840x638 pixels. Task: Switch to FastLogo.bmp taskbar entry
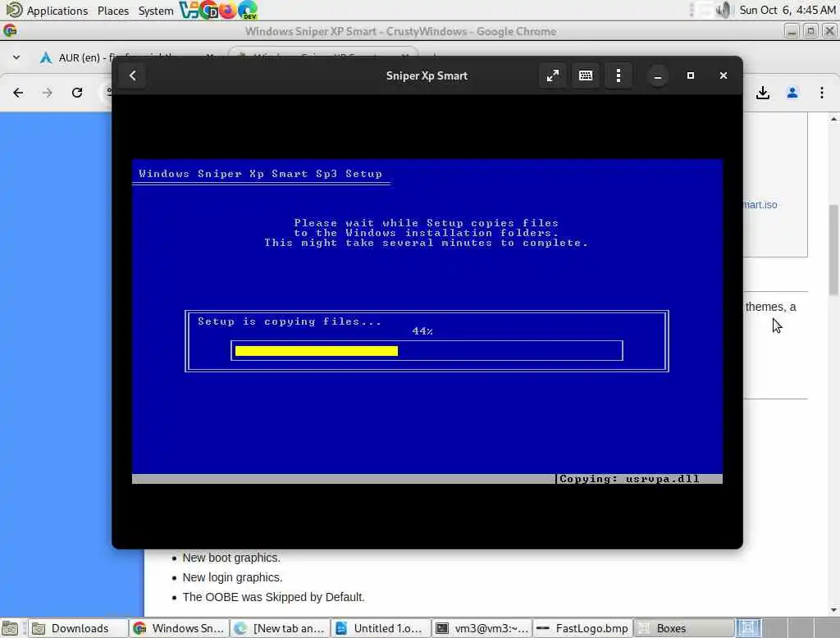click(x=583, y=628)
